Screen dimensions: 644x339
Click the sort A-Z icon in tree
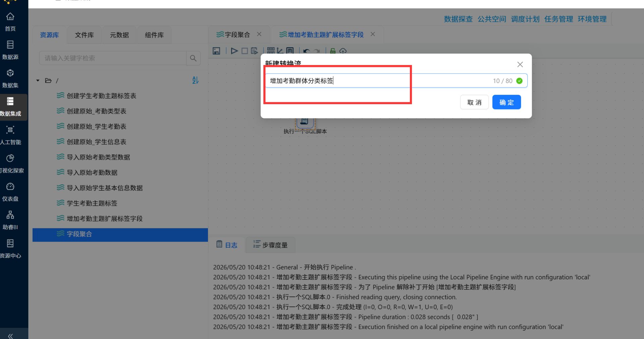(x=196, y=80)
